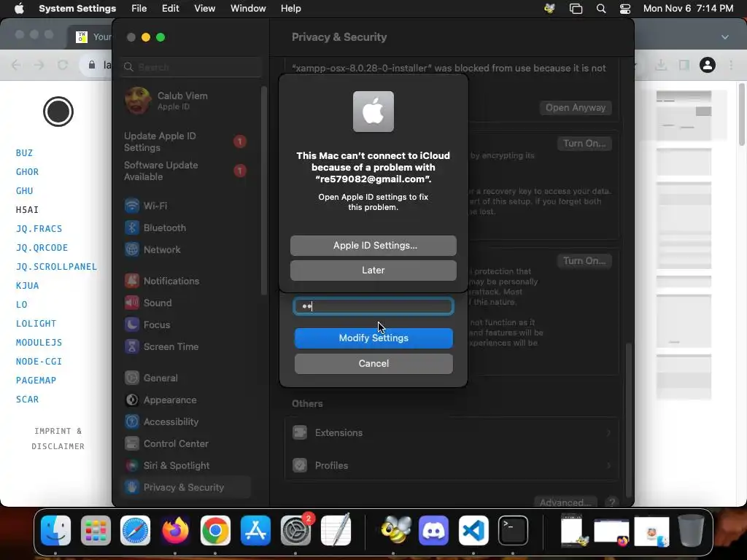Image resolution: width=747 pixels, height=560 pixels.
Task: Open JQ.SCROLLPANEL link in browser
Action: [x=56, y=267]
